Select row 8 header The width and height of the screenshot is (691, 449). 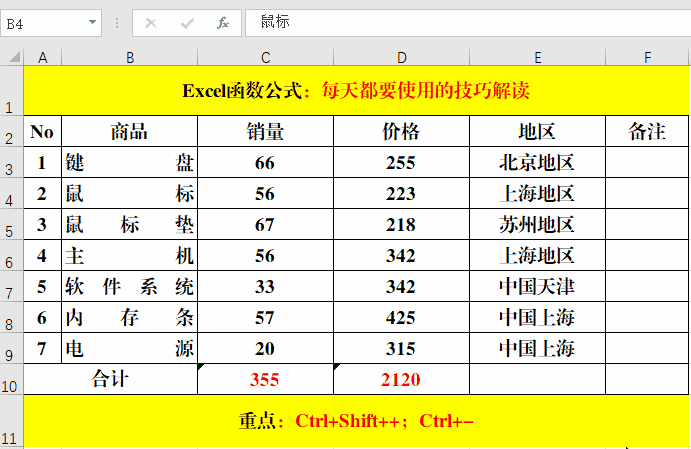(11, 317)
